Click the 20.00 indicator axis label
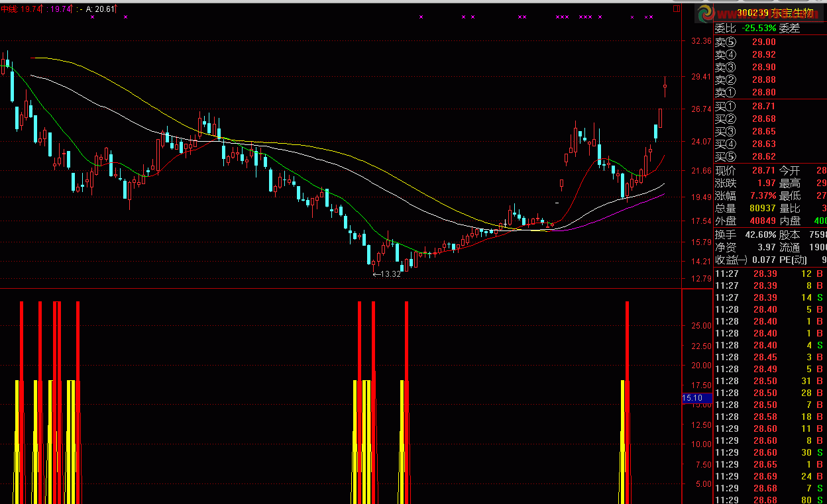Image resolution: width=827 pixels, height=504 pixels. click(x=701, y=366)
